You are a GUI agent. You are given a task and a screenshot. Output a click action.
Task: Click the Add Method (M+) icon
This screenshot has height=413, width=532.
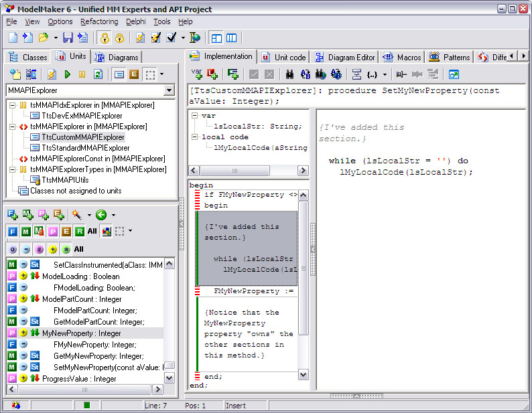tap(28, 215)
